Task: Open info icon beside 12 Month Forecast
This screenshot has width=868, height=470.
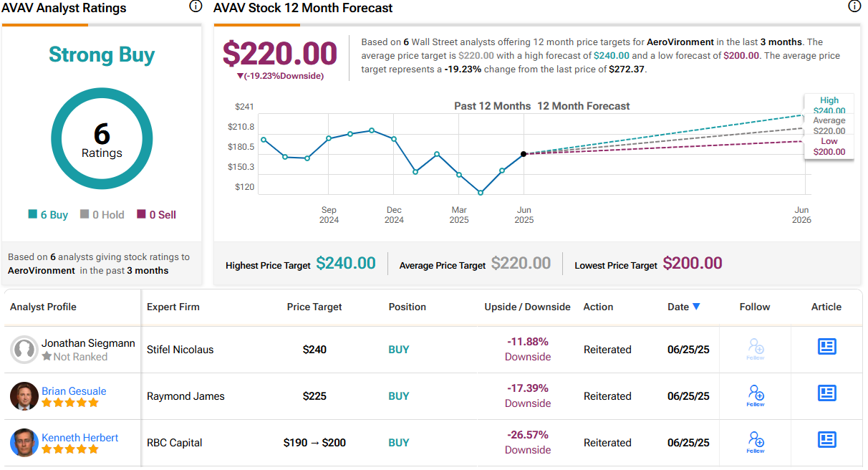Action: pyautogui.click(x=854, y=6)
